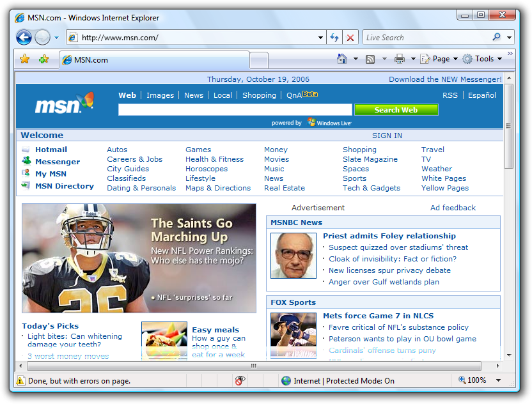Click the Home page icon
Screen dimensions: 532x404
coord(342,59)
